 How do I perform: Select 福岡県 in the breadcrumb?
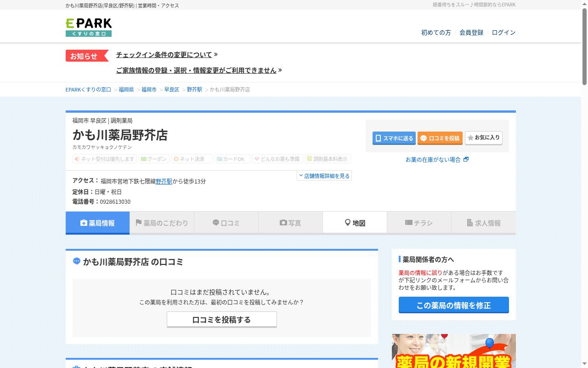(x=126, y=90)
